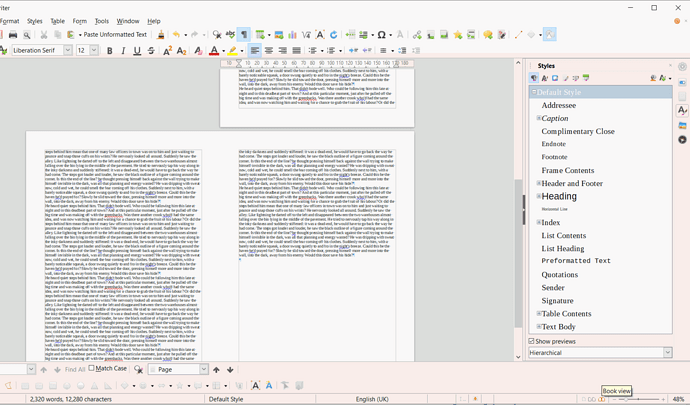Open the Window menu
This screenshot has height=405, width=690.
[x=128, y=21]
